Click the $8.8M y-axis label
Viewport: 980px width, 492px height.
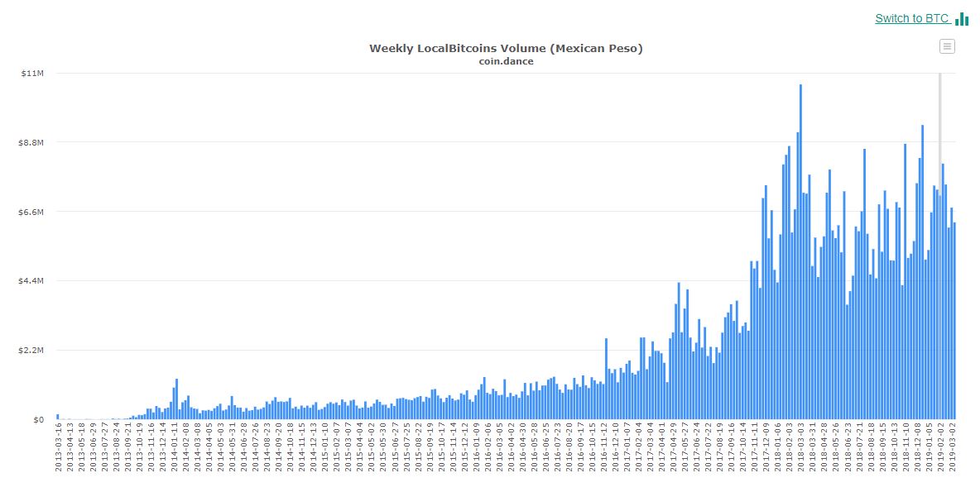(31, 143)
